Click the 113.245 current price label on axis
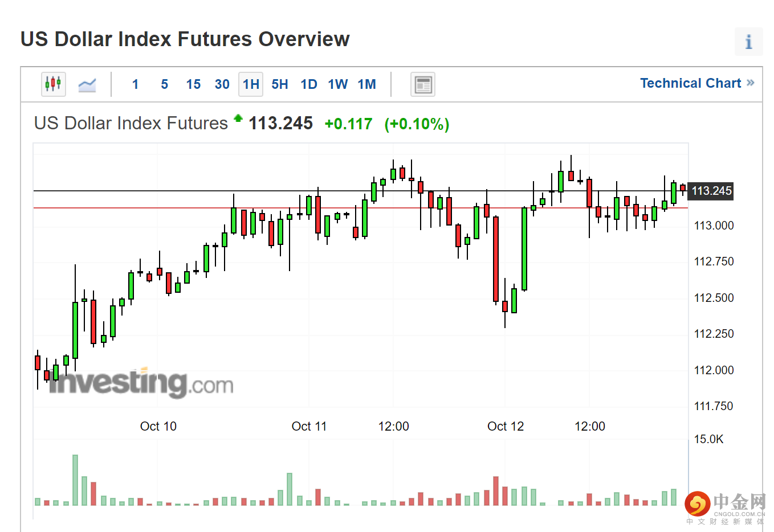774x532 pixels. point(711,191)
